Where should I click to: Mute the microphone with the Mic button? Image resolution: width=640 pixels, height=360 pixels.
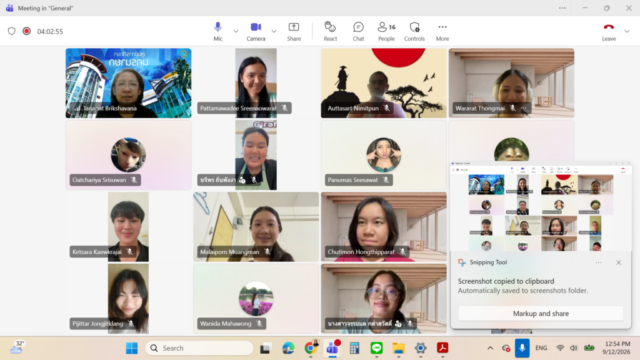(218, 31)
